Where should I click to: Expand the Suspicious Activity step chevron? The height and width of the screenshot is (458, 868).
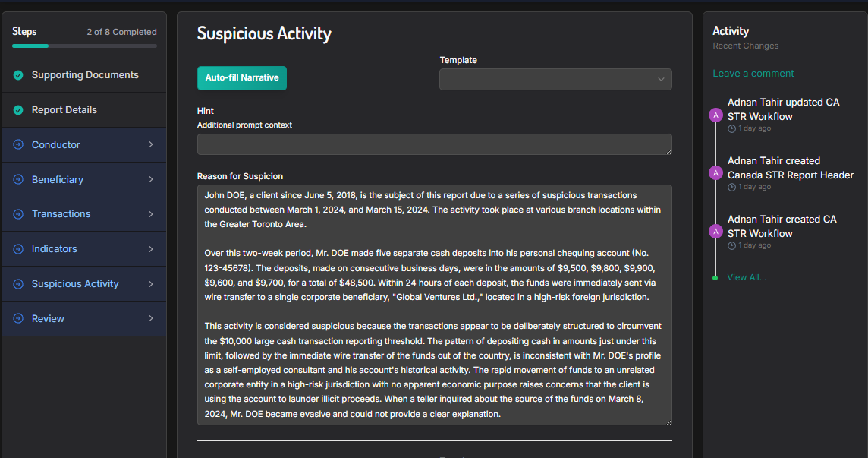click(150, 284)
